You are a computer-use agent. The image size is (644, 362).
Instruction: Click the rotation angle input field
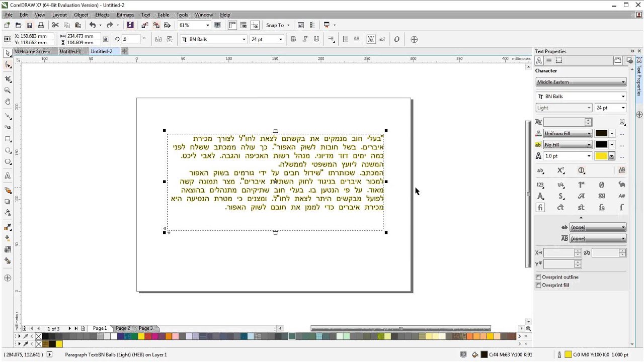tap(132, 39)
